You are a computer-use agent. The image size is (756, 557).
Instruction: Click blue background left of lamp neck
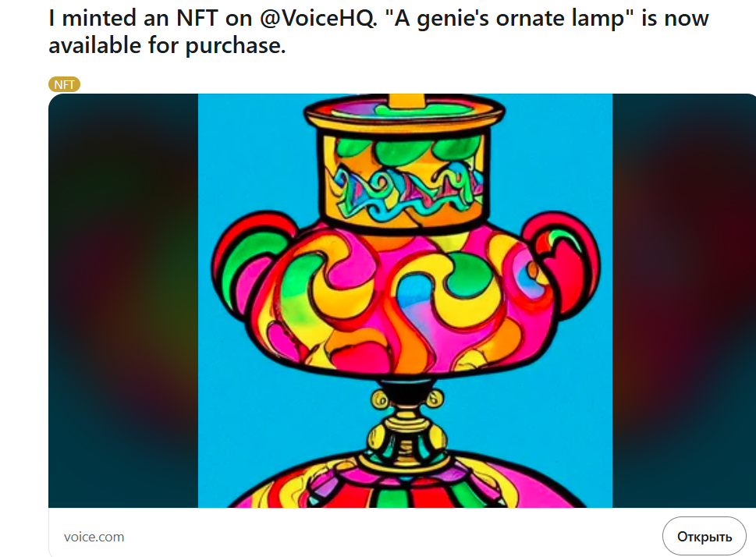[256, 159]
